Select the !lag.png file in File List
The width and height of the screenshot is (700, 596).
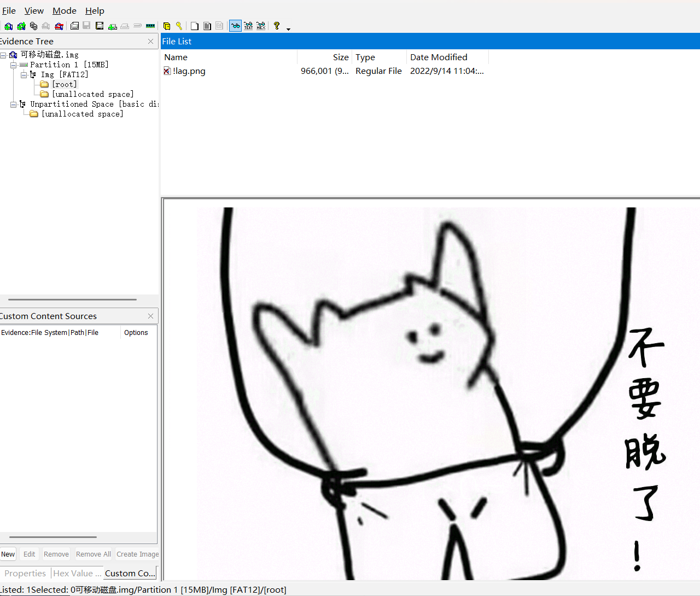[x=189, y=71]
